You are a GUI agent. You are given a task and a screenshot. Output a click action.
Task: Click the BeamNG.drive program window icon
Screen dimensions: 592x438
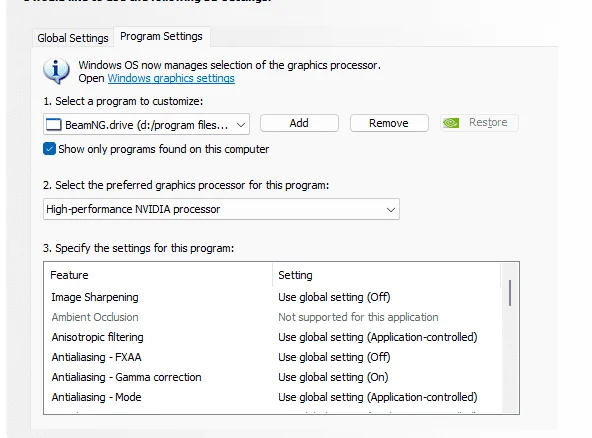click(53, 124)
